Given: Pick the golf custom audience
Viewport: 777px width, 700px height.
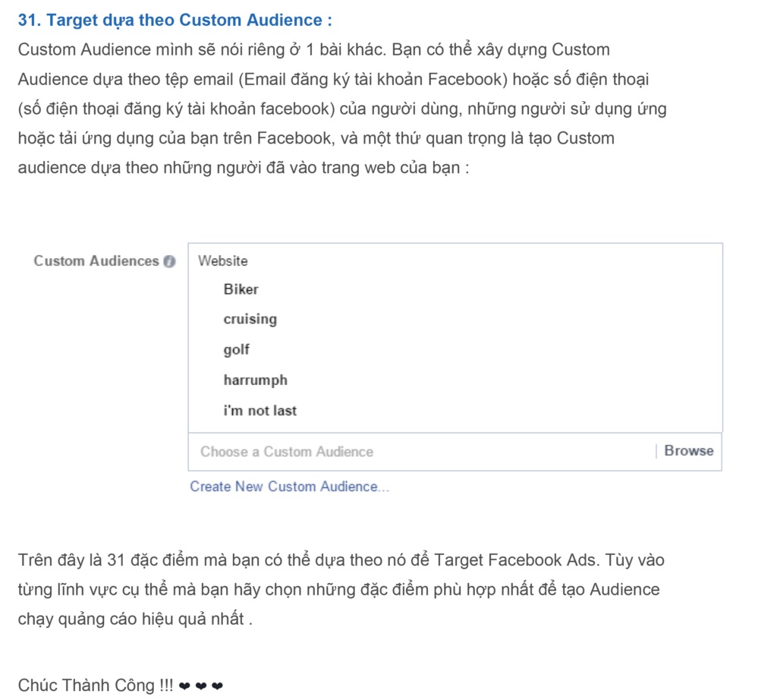Looking at the screenshot, I should (236, 349).
